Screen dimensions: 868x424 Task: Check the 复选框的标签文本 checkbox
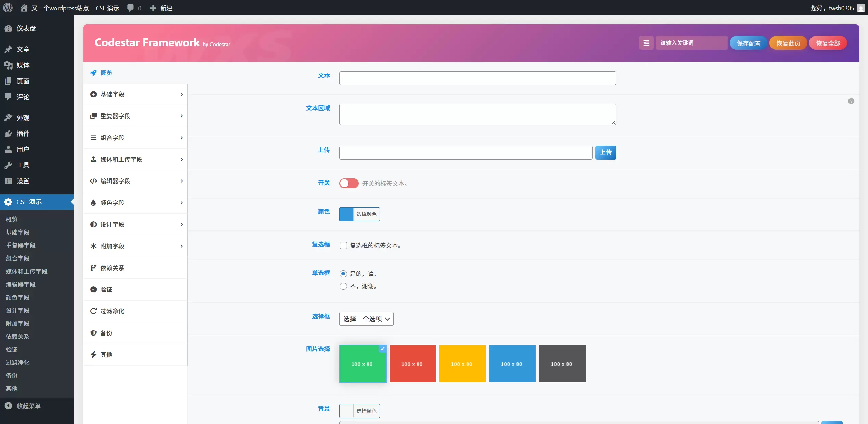tap(343, 245)
